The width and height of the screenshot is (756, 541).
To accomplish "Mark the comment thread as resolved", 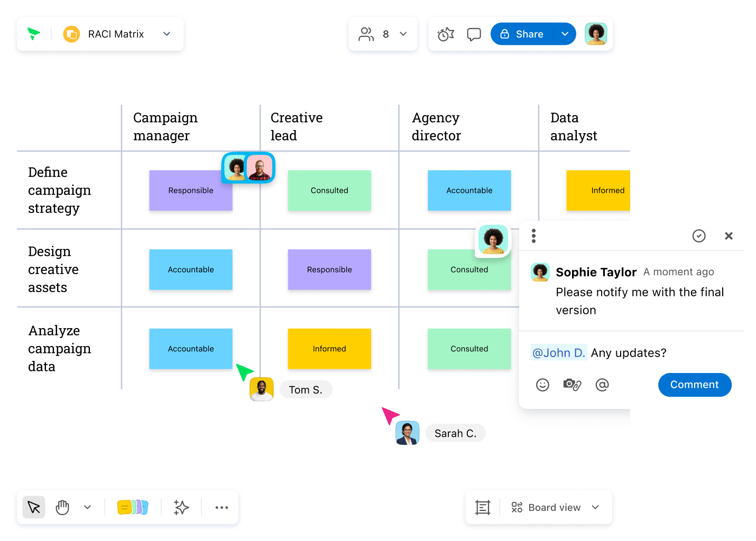I will [x=699, y=236].
